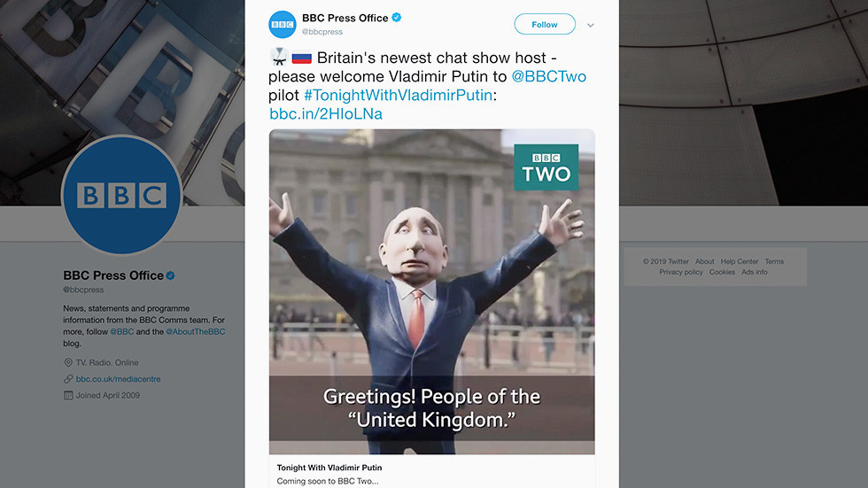Click the profile verified badge in sidebar
Screen dimensions: 868x488
[x=170, y=275]
